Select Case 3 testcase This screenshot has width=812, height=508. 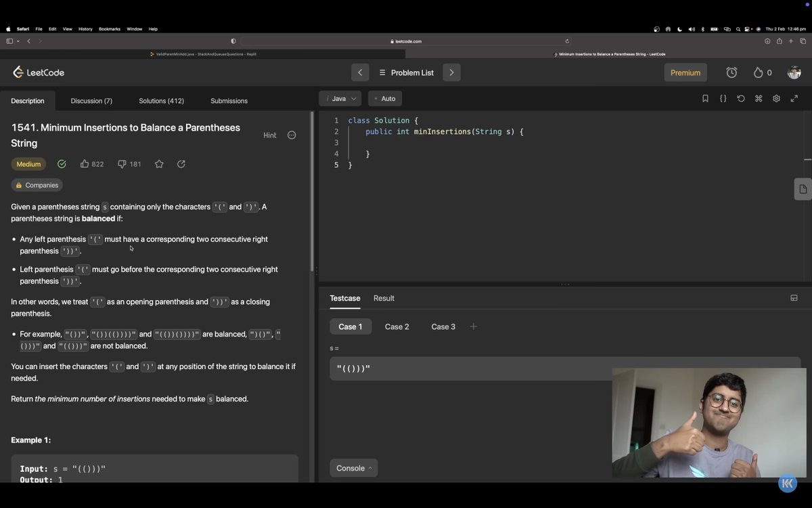(443, 326)
